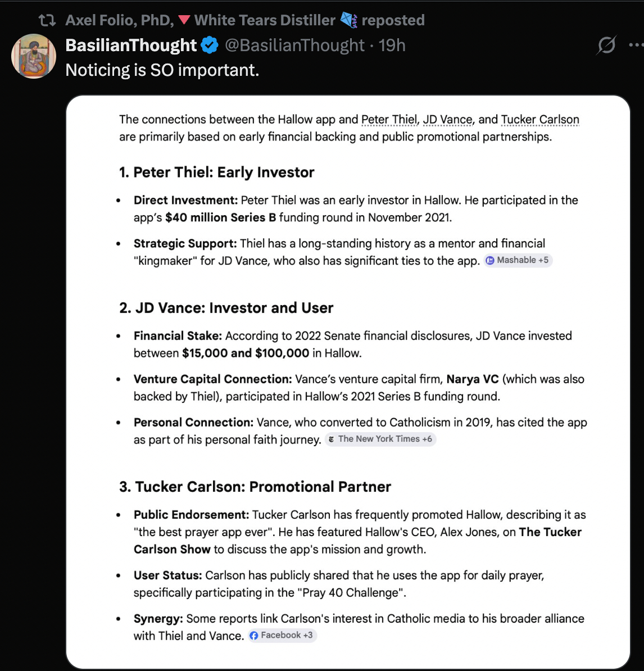The height and width of the screenshot is (671, 644).
Task: Open the three-dot more options menu
Action: click(636, 45)
